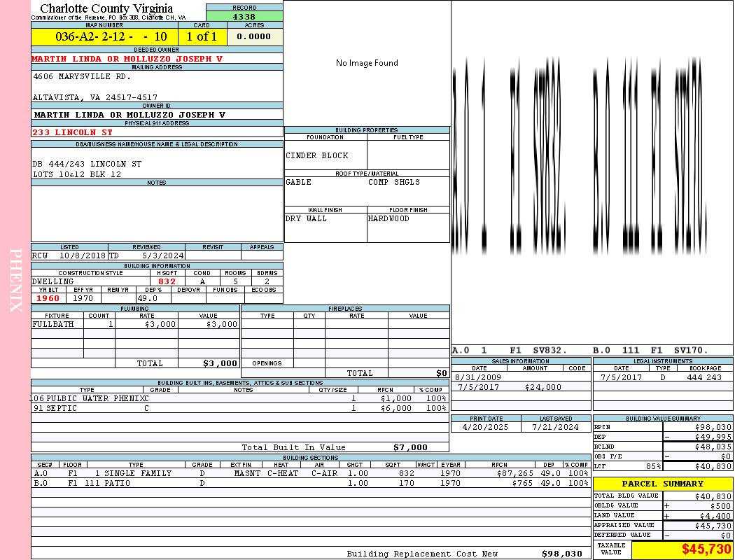Click mailing address 4606 MARYSVILLE RD.

tap(82, 76)
